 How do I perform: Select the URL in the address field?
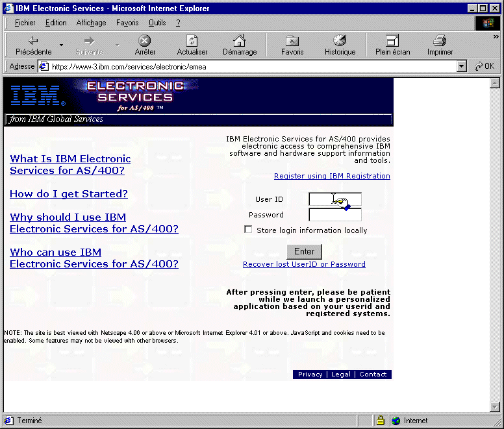(129, 67)
